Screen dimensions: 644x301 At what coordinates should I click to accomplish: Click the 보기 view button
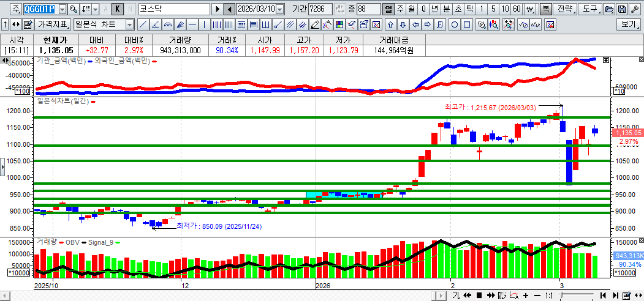pyautogui.click(x=629, y=24)
